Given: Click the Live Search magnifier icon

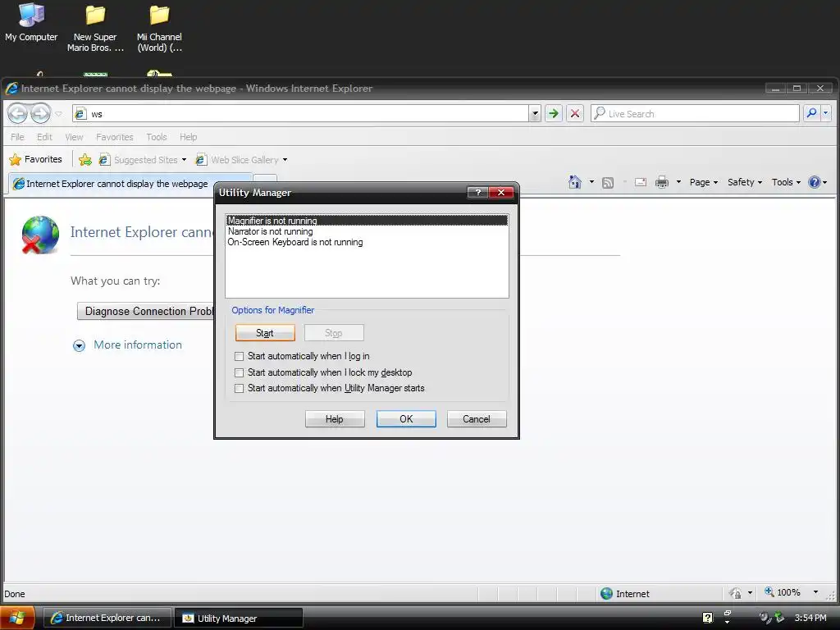Looking at the screenshot, I should [811, 113].
